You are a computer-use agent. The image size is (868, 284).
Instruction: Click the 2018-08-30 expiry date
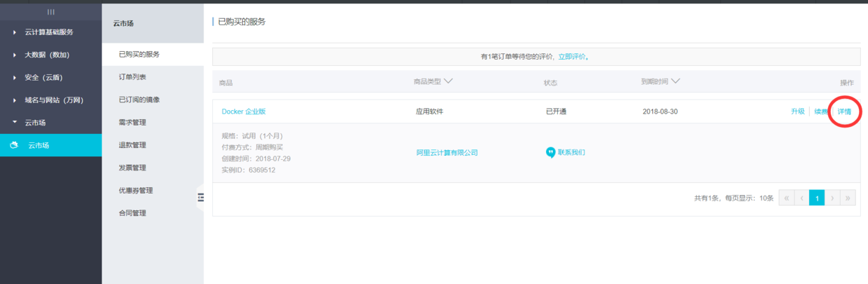tap(660, 111)
